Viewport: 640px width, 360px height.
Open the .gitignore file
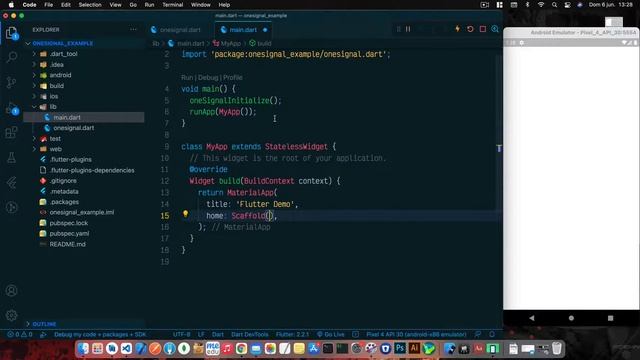click(x=63, y=180)
